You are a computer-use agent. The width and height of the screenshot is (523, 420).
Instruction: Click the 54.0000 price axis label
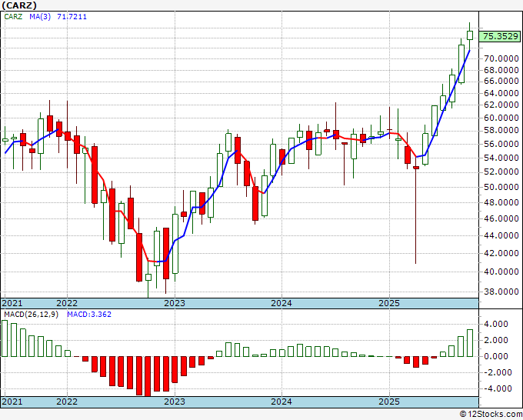click(501, 158)
